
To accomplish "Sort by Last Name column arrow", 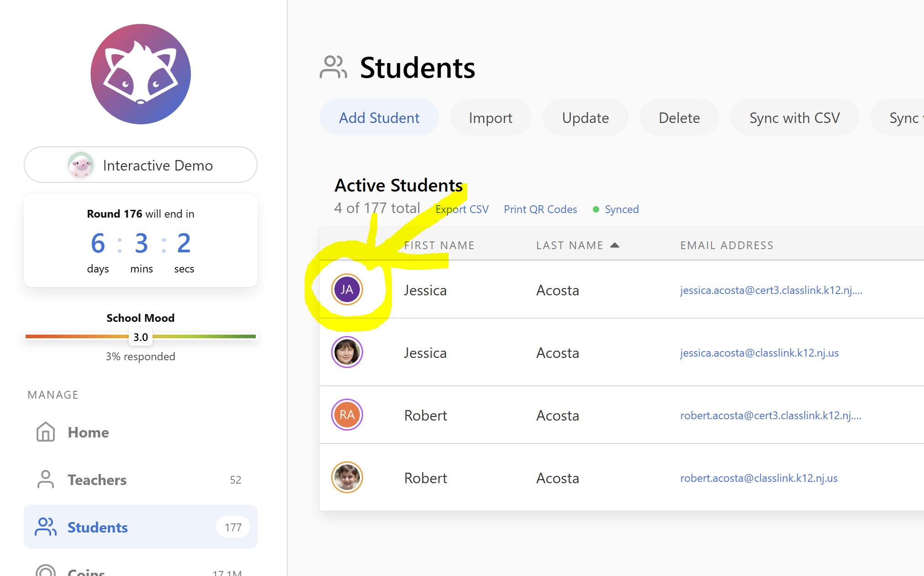I will tap(615, 245).
